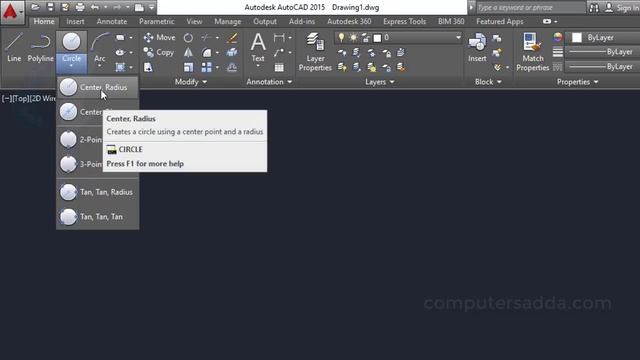Open the Quick Access toolbar customize dropdown
Viewport: 640px width, 360px height.
click(x=151, y=7)
